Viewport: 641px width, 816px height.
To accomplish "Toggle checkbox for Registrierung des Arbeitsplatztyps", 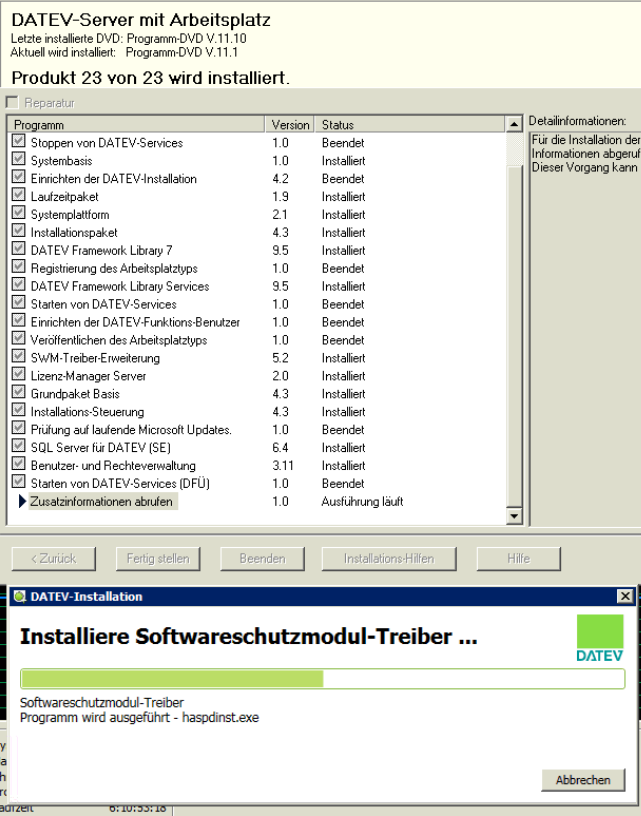I will (18, 266).
